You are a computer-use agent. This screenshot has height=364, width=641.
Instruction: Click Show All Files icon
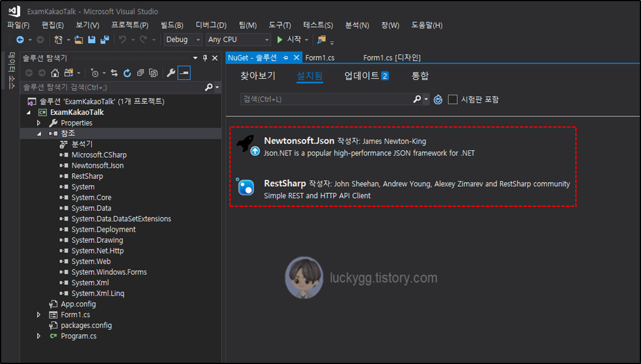(x=153, y=73)
